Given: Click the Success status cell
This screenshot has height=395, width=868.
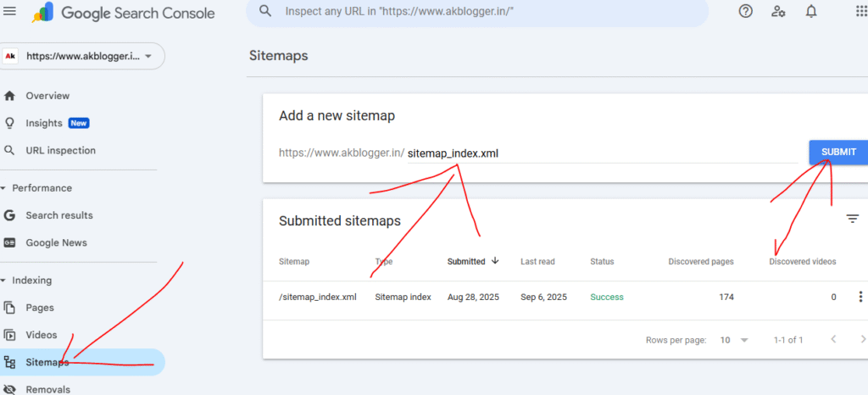Looking at the screenshot, I should tap(607, 297).
